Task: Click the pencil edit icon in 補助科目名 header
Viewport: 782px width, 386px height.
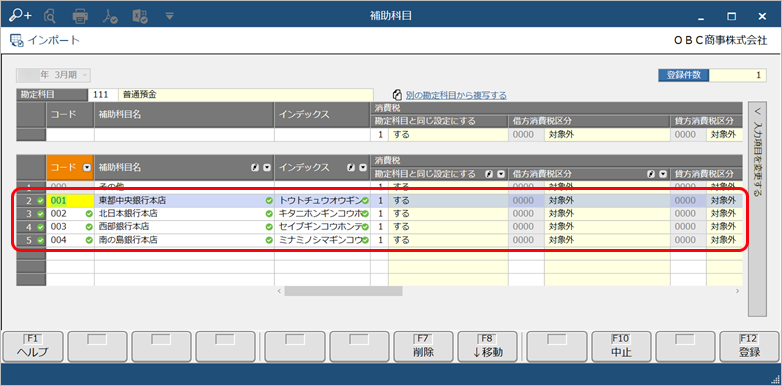Action: pos(255,168)
